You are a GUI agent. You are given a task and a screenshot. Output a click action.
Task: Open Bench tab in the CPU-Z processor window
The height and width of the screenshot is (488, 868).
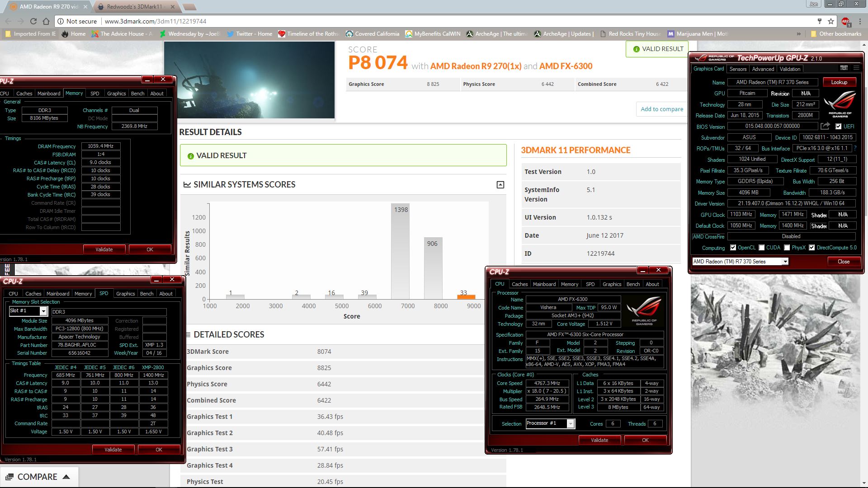[633, 284]
